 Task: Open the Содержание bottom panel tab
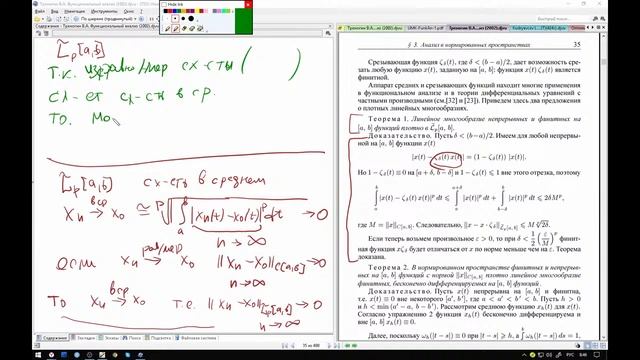point(52,338)
